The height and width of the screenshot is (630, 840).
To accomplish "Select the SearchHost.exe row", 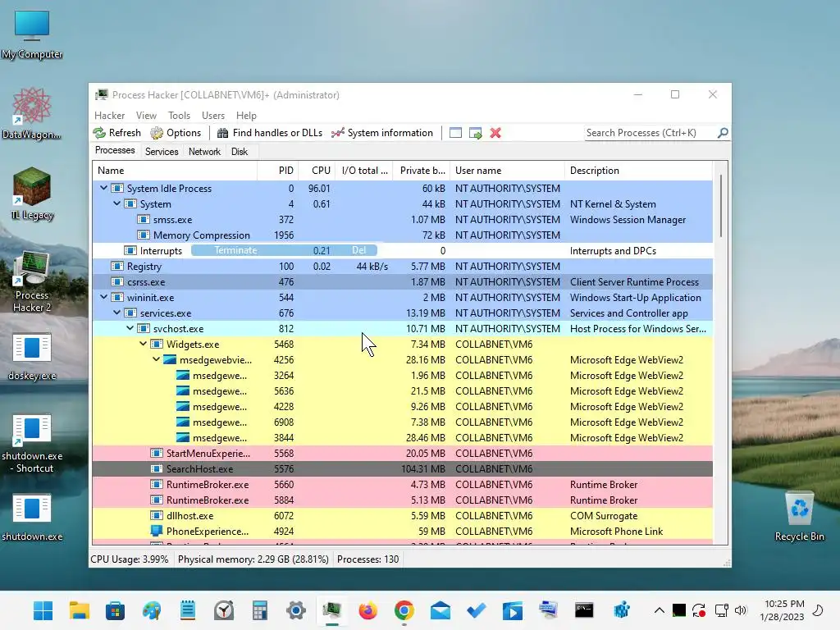I will coord(402,468).
